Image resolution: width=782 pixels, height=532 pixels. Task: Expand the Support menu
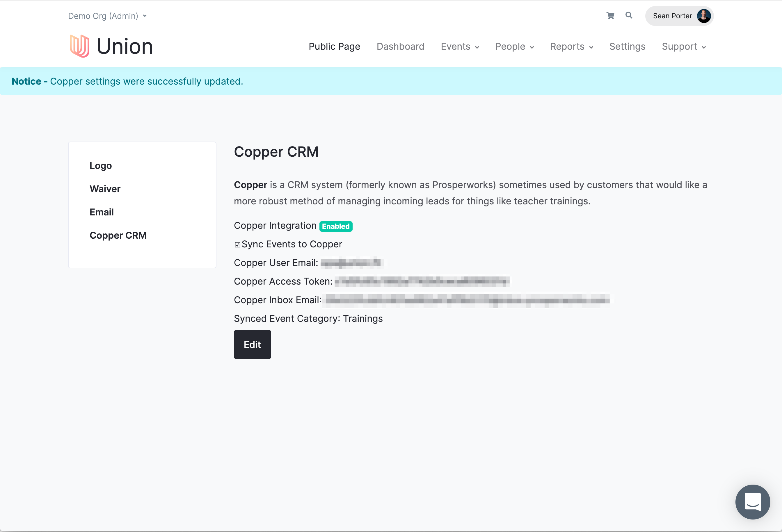click(683, 47)
